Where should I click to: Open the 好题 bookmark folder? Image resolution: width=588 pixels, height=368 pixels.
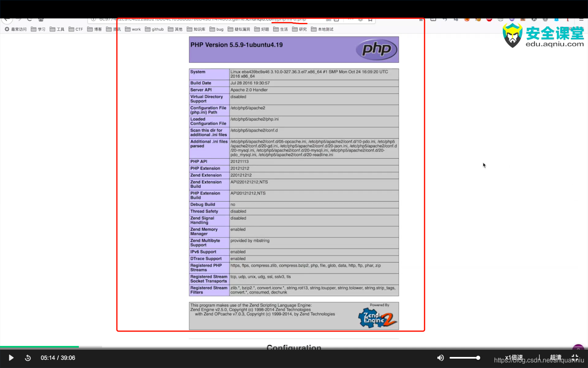[262, 29]
